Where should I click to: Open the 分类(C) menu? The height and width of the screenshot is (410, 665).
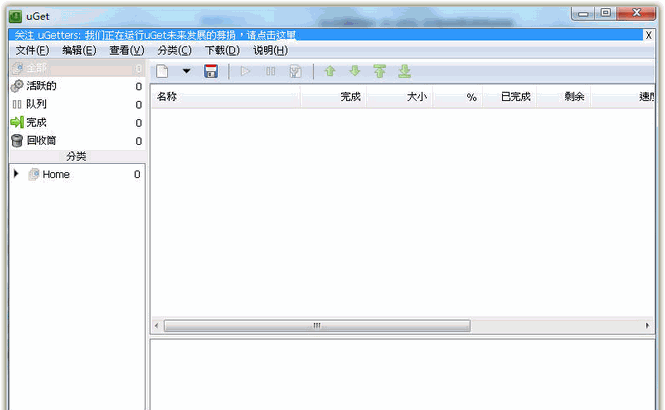pyautogui.click(x=174, y=50)
